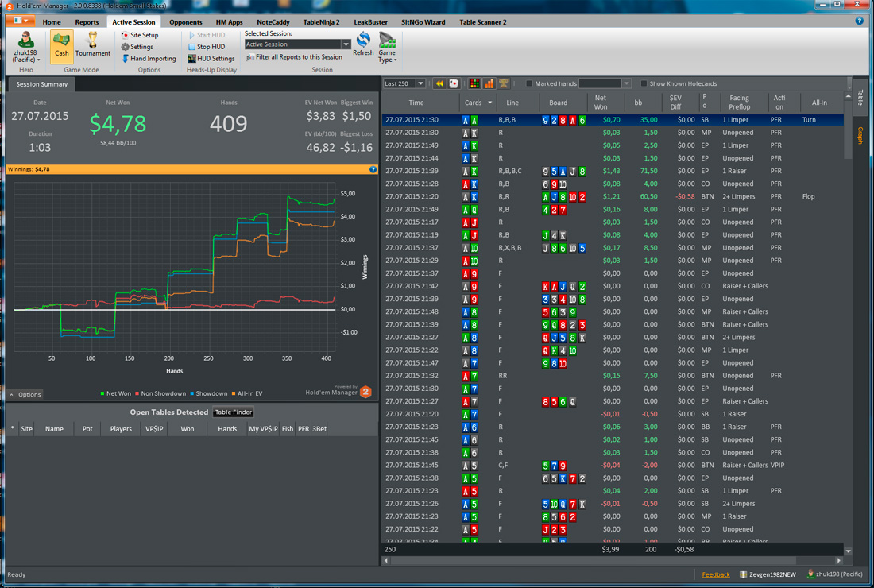Screen dimensions: 874x588
Task: Select the 21:37 hand with line R,X,B,B
Action: tap(612, 248)
